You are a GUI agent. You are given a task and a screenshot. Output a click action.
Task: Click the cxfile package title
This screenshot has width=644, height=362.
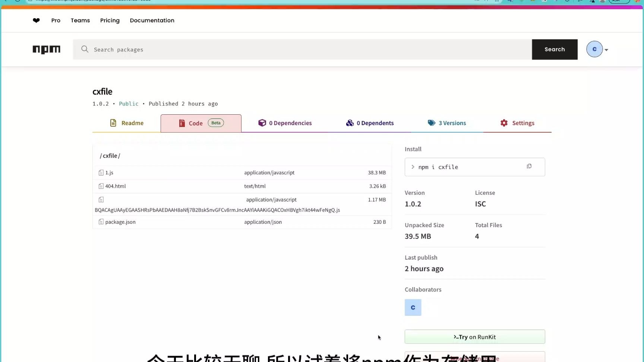(102, 92)
